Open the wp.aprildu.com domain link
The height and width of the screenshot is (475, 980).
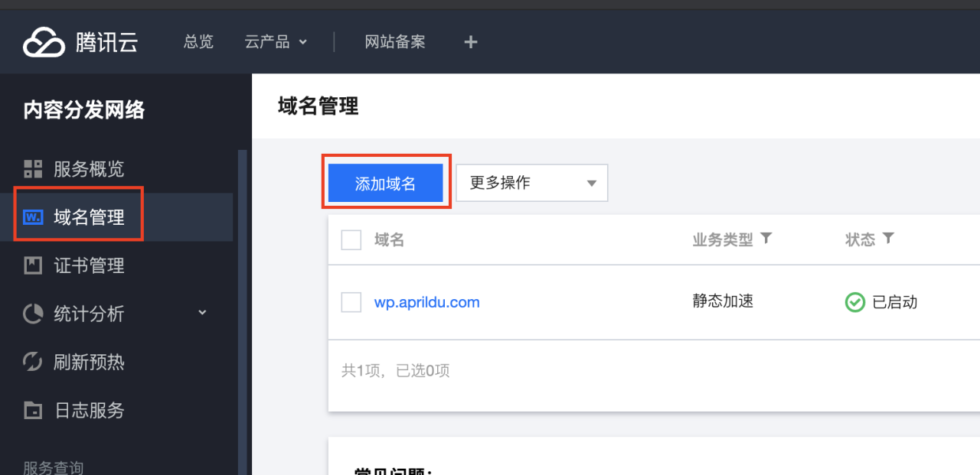coord(426,301)
